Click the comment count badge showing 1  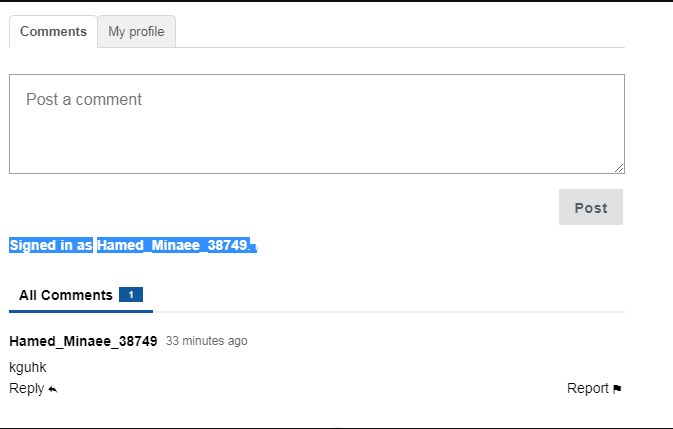tap(131, 295)
